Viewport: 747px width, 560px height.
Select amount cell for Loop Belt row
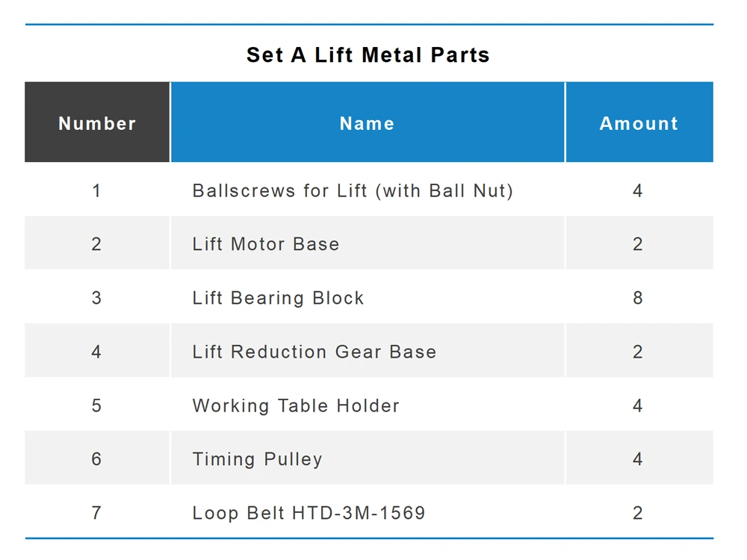pos(638,513)
